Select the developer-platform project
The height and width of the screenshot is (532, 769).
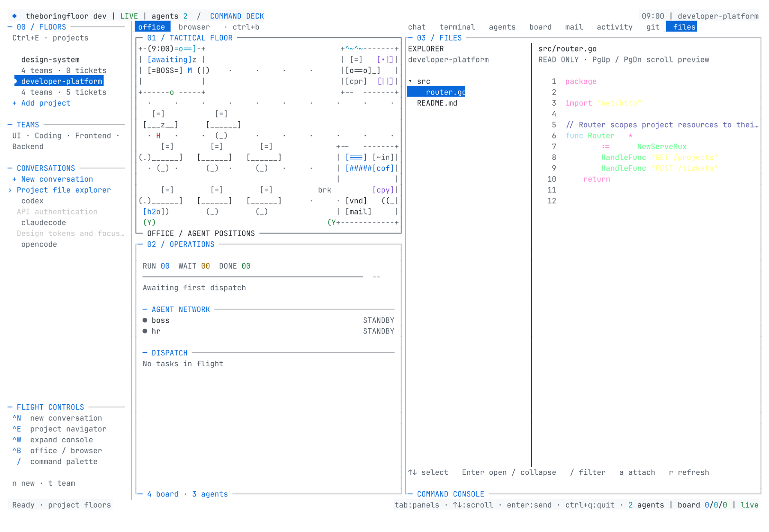(59, 81)
